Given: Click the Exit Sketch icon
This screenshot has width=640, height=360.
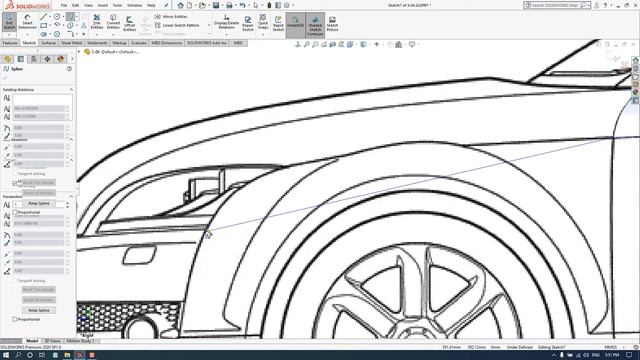Looking at the screenshot, I should [9, 21].
